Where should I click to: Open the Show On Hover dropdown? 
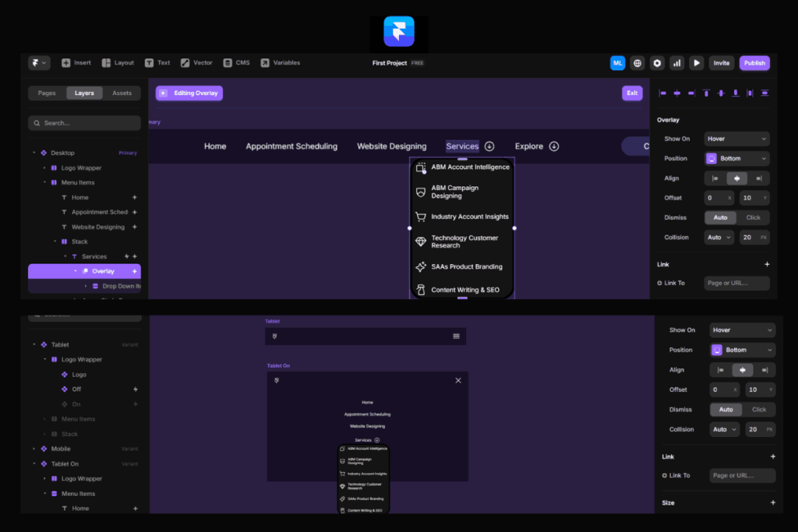tap(736, 139)
